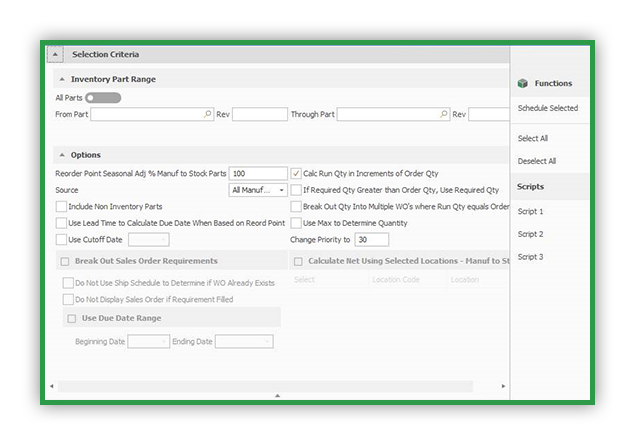
Task: Click the Rev field after From Part
Action: click(260, 114)
